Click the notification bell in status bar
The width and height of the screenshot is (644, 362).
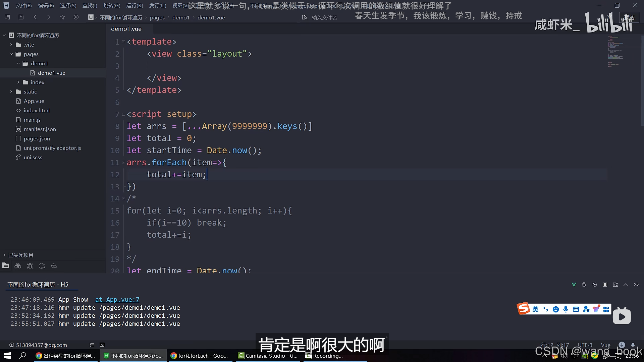633,345
